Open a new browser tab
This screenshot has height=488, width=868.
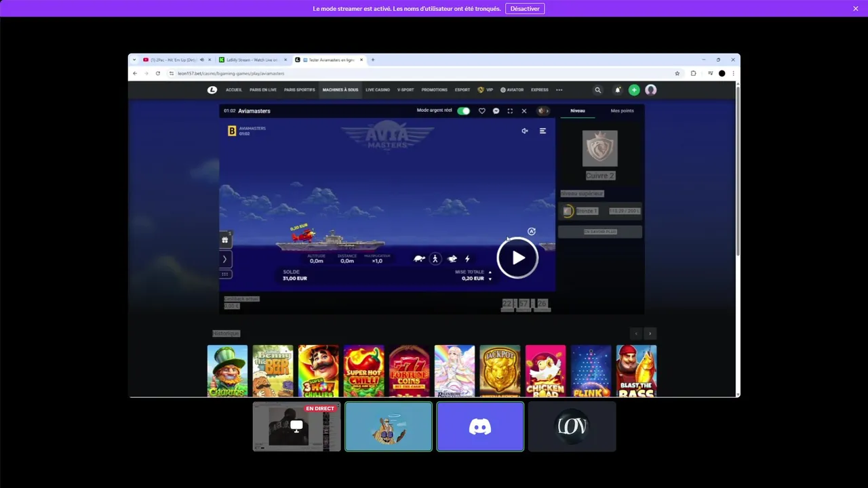372,60
